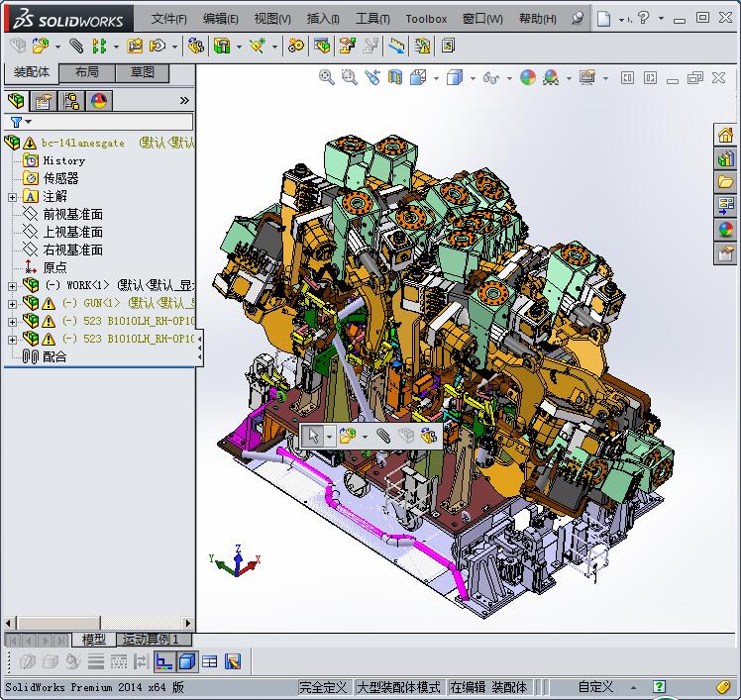The width and height of the screenshot is (741, 700).
Task: Open the DisplayManager color ball tab
Action: click(99, 100)
